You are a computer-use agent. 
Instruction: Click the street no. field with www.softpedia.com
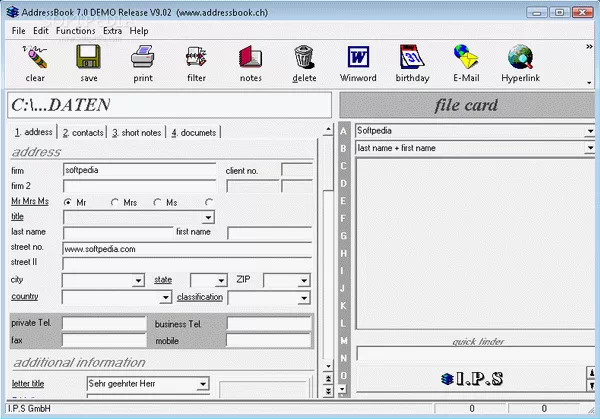(187, 249)
